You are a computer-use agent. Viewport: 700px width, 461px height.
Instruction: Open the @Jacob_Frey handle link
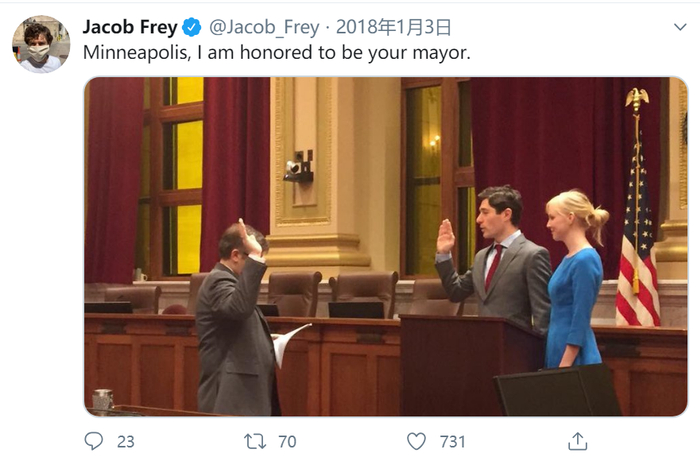(x=264, y=27)
